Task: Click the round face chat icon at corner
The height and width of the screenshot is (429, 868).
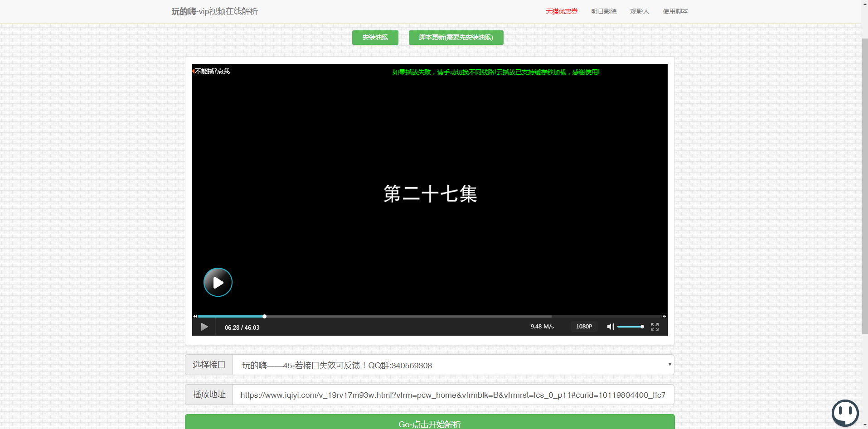Action: tap(845, 413)
